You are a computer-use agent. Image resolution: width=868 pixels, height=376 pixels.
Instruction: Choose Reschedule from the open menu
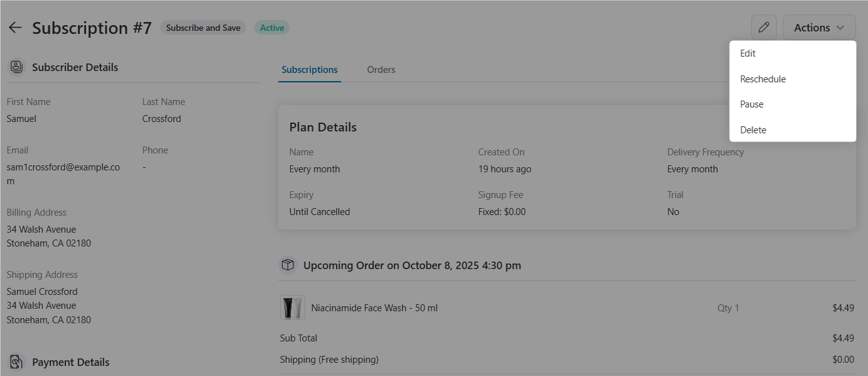point(762,79)
